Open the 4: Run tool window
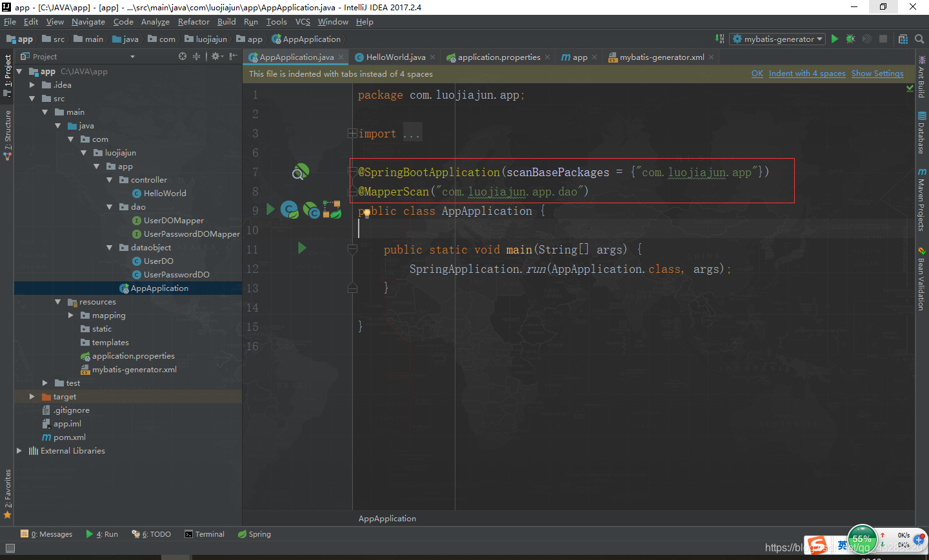The height and width of the screenshot is (560, 929). 103,534
